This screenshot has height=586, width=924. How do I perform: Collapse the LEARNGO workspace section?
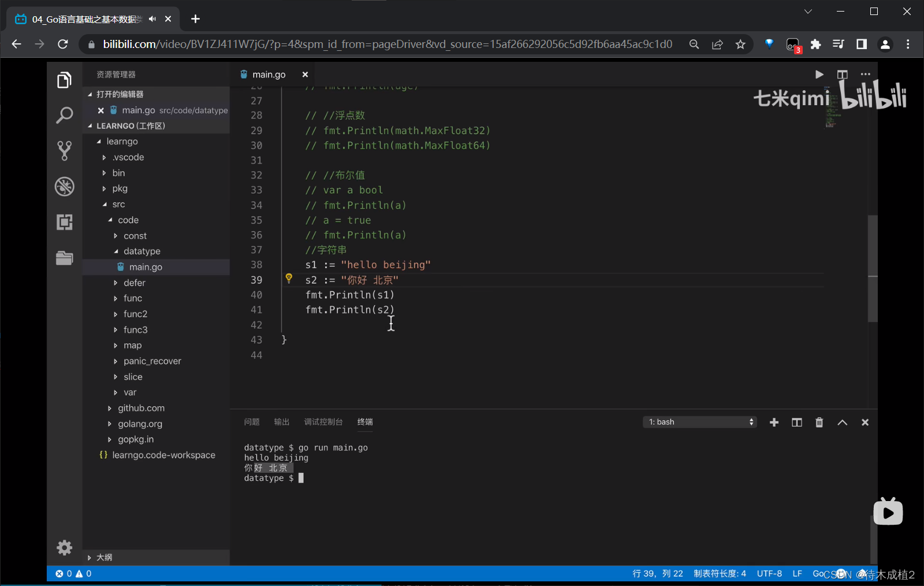pyautogui.click(x=90, y=126)
